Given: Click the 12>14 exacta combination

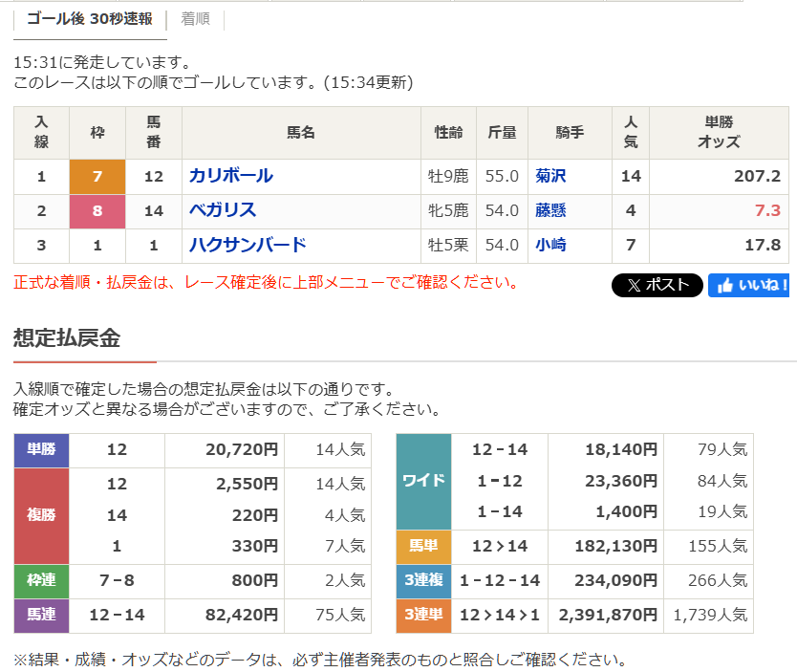Looking at the screenshot, I should click(500, 546).
